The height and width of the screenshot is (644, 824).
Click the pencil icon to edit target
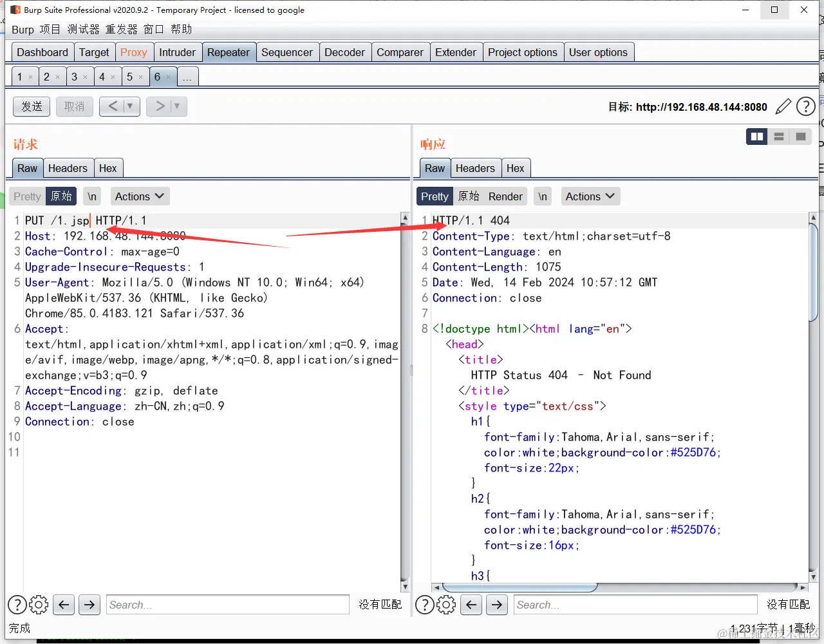pyautogui.click(x=783, y=106)
